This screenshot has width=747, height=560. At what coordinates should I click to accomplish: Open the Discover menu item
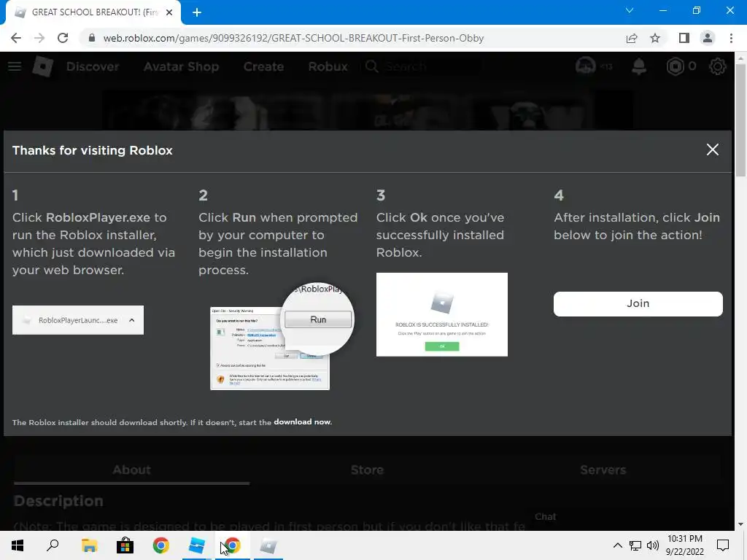93,66
